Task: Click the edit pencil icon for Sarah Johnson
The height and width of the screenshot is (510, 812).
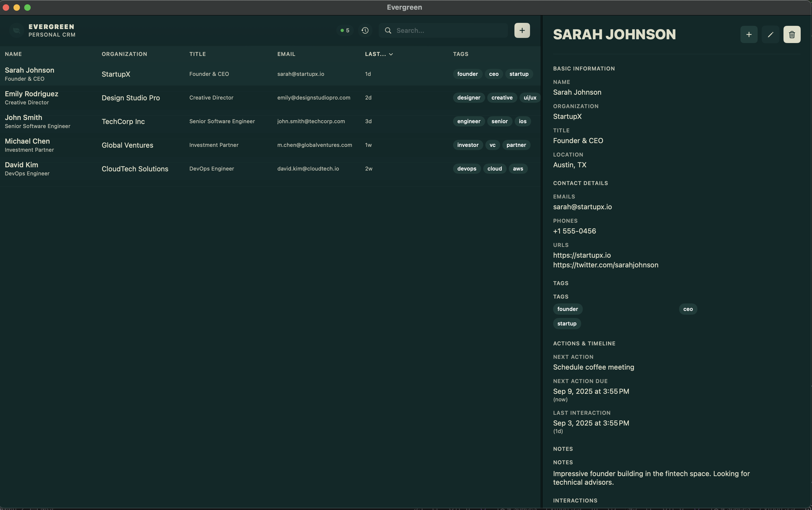Action: [x=770, y=34]
